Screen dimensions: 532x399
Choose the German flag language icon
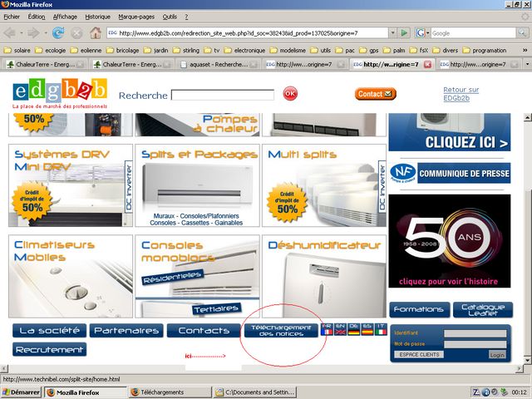pos(354,329)
